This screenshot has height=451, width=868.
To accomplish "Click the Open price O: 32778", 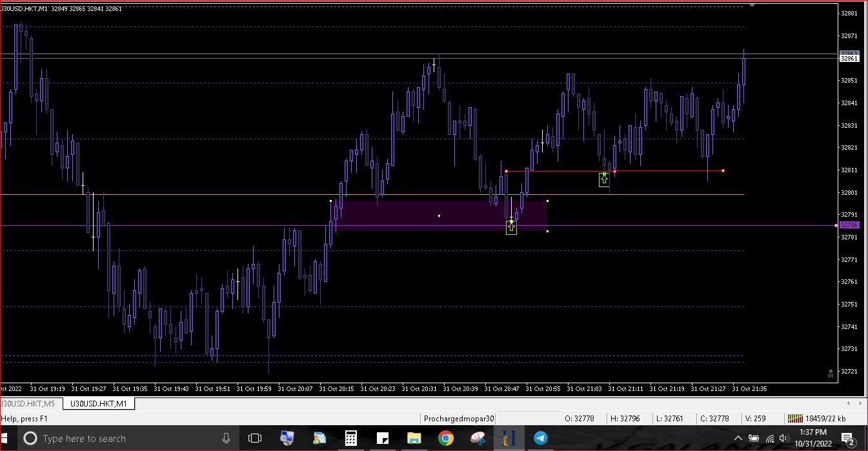I will [580, 419].
